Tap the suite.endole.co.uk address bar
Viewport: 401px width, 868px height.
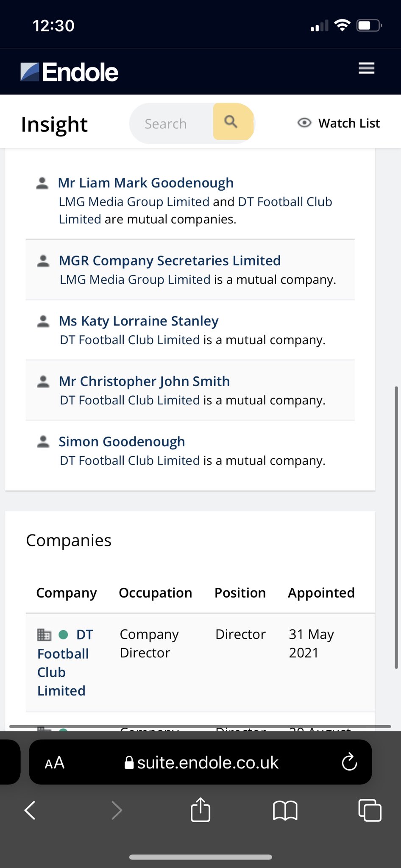[200, 762]
